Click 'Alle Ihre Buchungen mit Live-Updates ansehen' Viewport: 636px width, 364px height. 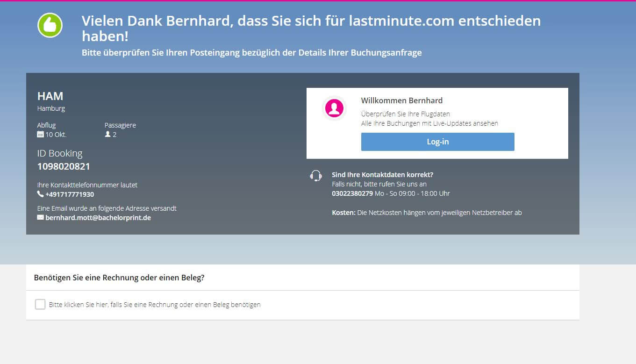click(429, 123)
